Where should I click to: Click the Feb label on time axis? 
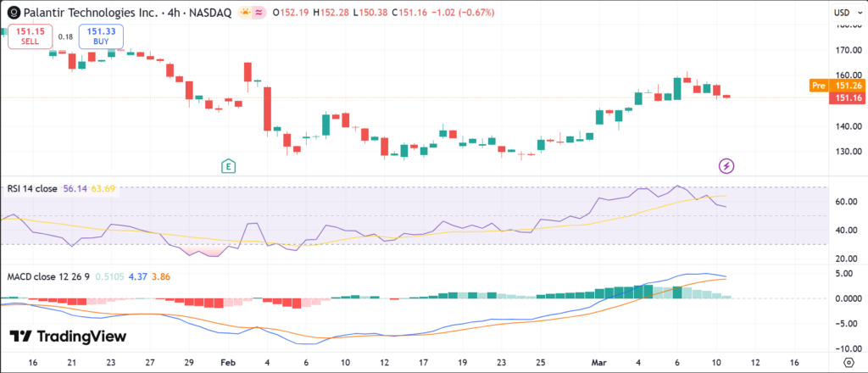(227, 361)
